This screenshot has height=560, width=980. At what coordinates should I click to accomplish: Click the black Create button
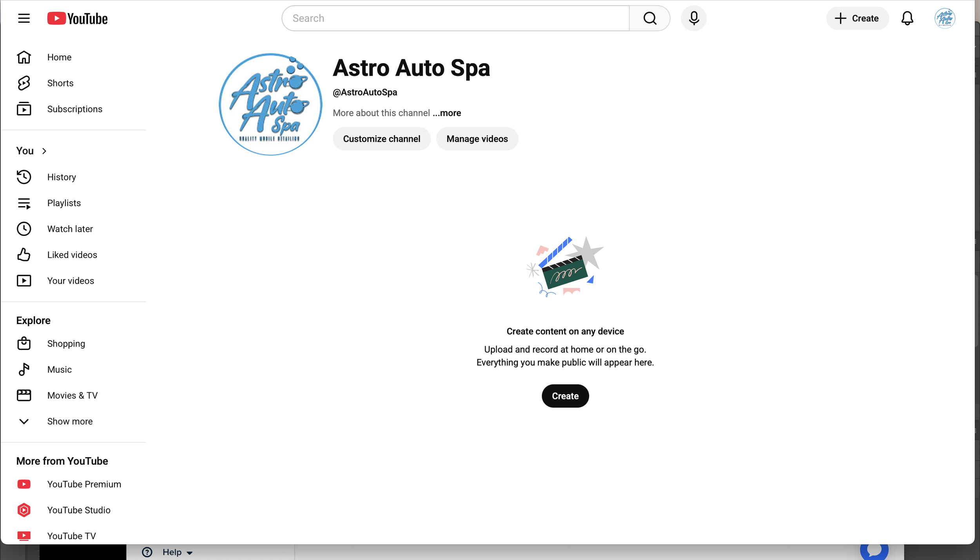[x=565, y=396]
